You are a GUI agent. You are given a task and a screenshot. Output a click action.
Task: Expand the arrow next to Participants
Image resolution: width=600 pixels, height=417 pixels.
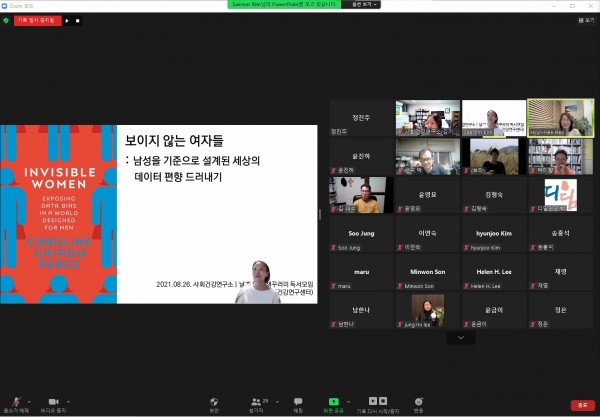(x=277, y=402)
